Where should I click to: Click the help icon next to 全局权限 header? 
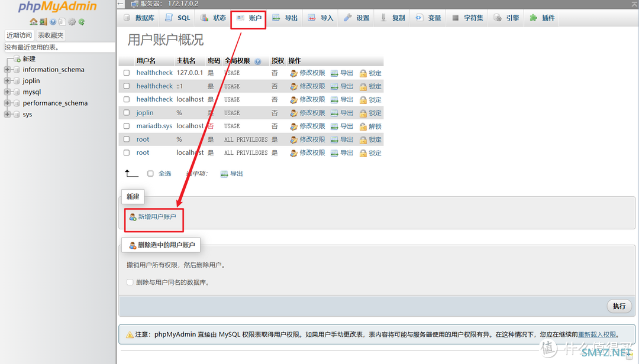(257, 61)
